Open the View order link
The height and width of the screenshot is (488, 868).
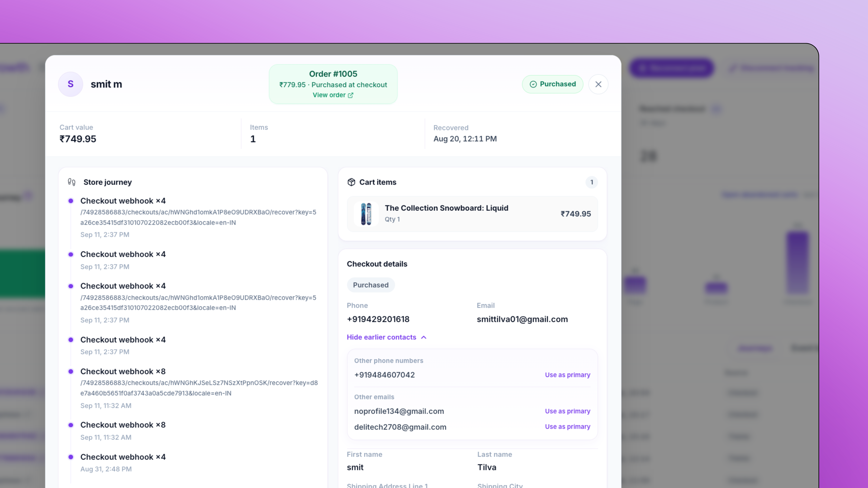tap(333, 95)
